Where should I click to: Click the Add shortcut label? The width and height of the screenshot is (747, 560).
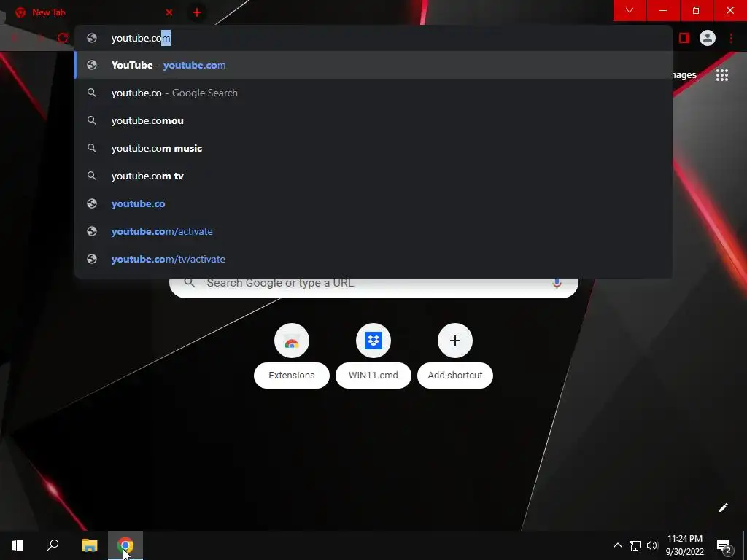click(x=455, y=376)
